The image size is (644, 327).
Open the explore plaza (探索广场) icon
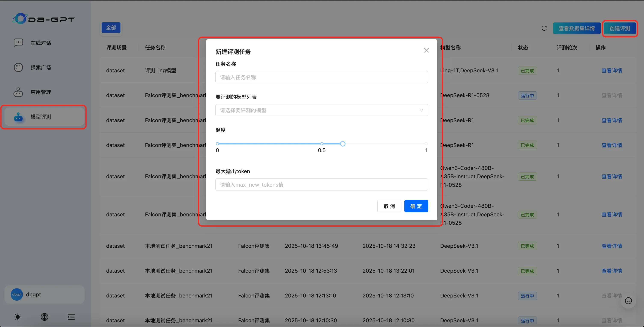(18, 67)
